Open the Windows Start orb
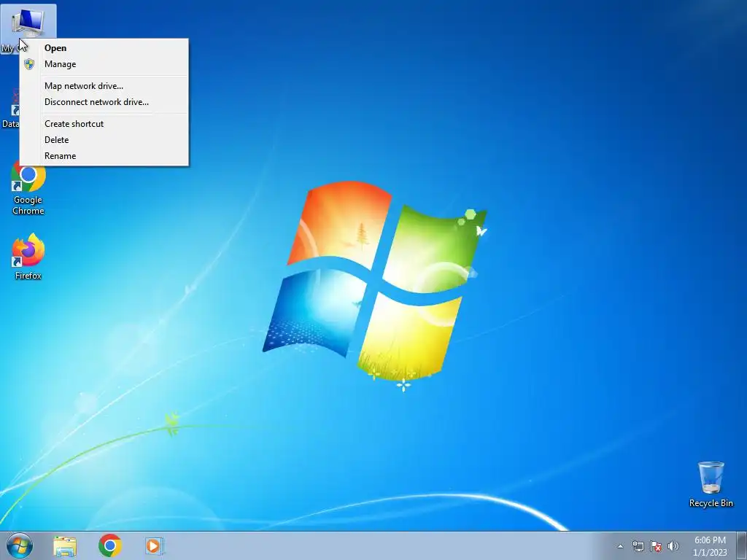The width and height of the screenshot is (747, 560). tap(20, 545)
